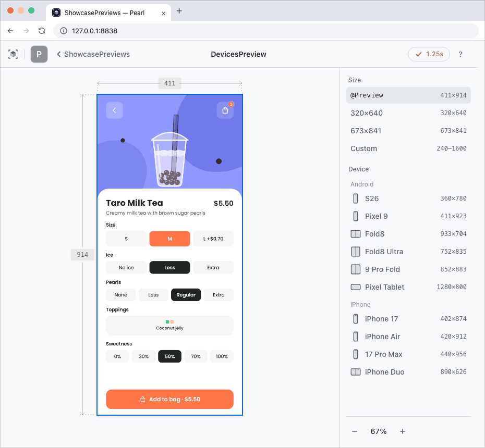The width and height of the screenshot is (485, 448).
Task: Choose No ice option
Action: pyautogui.click(x=126, y=268)
